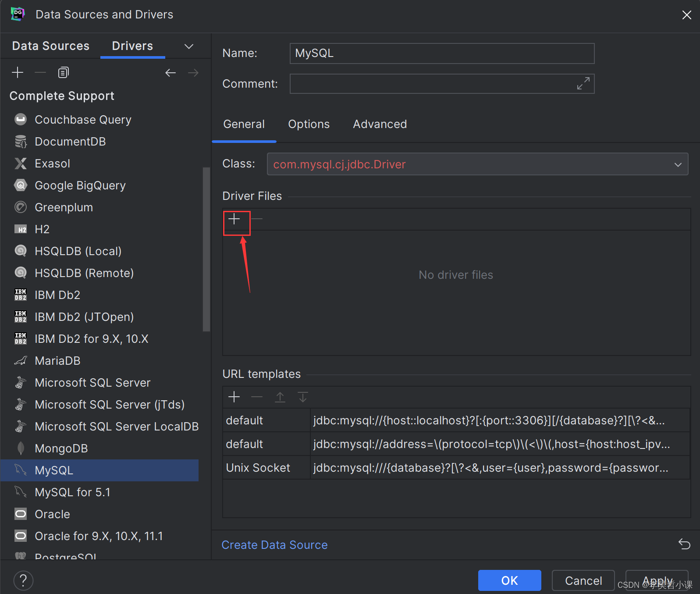
Task: Open the Advanced tab
Action: [380, 124]
